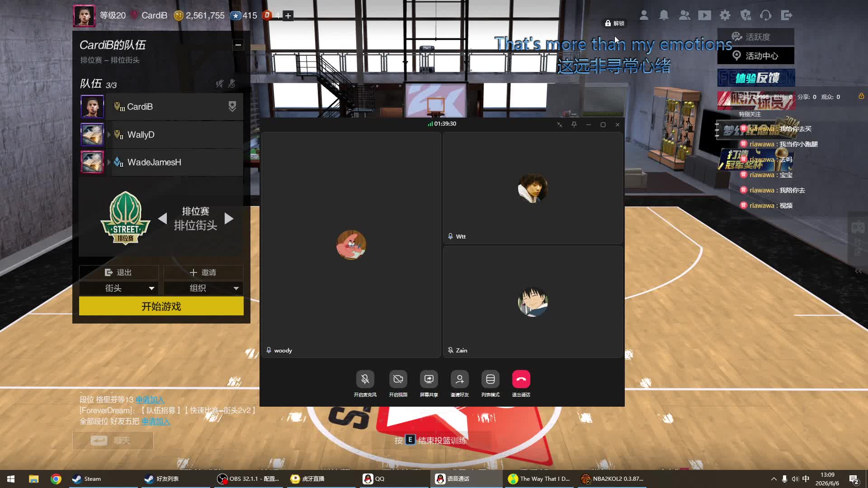868x488 pixels.
Task: Click the tray microphone icon
Action: click(784, 479)
